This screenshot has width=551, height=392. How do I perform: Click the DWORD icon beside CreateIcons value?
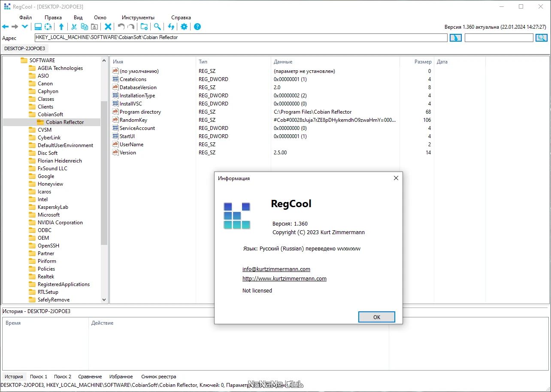point(115,79)
